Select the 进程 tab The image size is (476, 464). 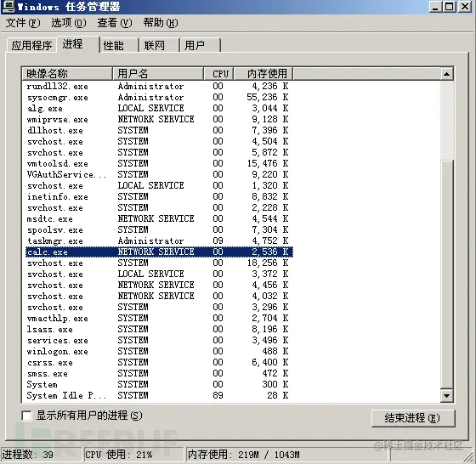pos(78,44)
